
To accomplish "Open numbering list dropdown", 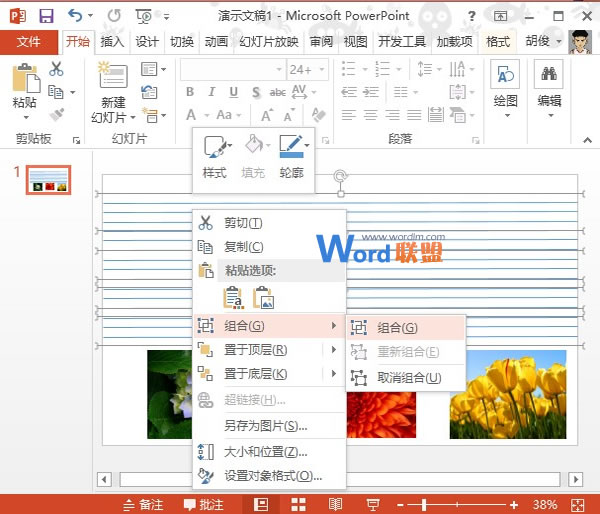I will (399, 70).
